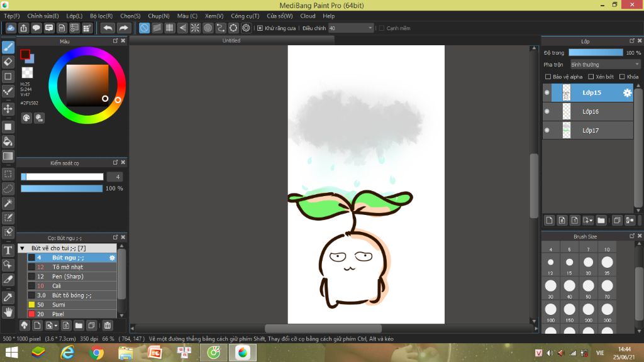This screenshot has width=644, height=362.
Task: Select the Bucket fill tool
Action: [8, 141]
